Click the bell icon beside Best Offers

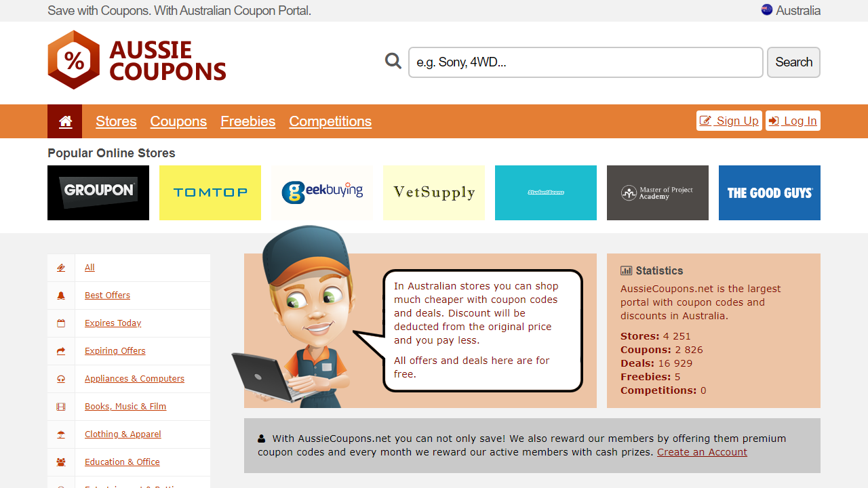click(x=61, y=296)
